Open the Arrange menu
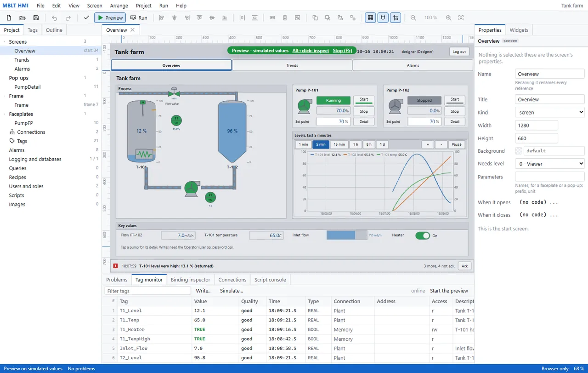The height and width of the screenshot is (373, 588). point(119,6)
